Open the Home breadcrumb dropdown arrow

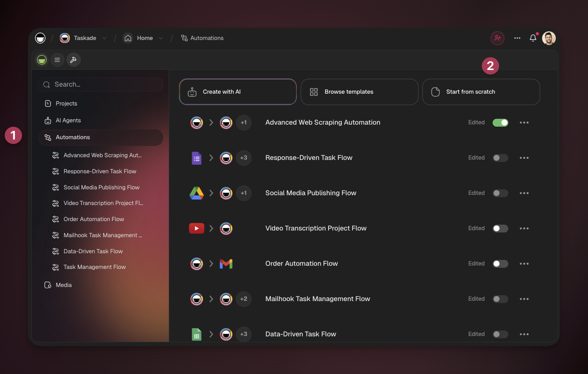[x=161, y=38]
